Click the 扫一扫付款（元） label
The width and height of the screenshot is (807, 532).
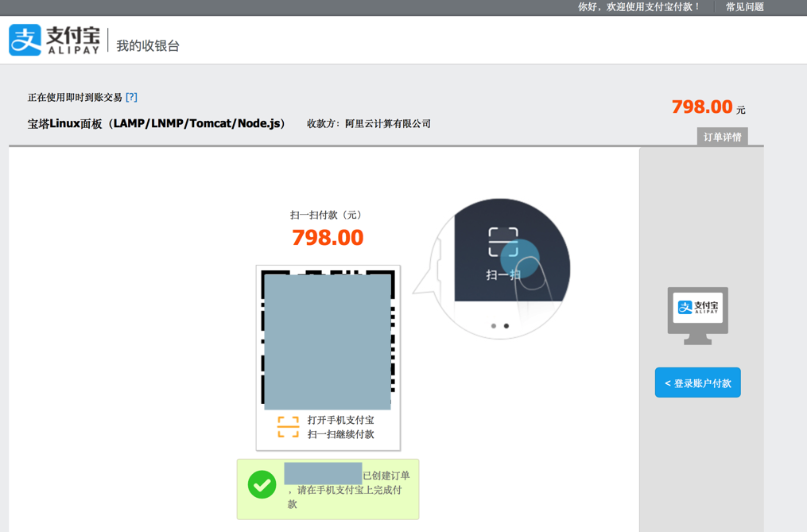328,215
